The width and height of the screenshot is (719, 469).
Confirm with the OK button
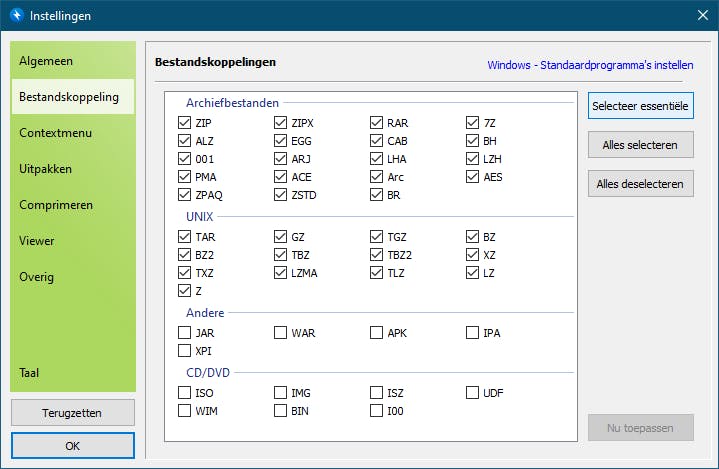point(72,446)
